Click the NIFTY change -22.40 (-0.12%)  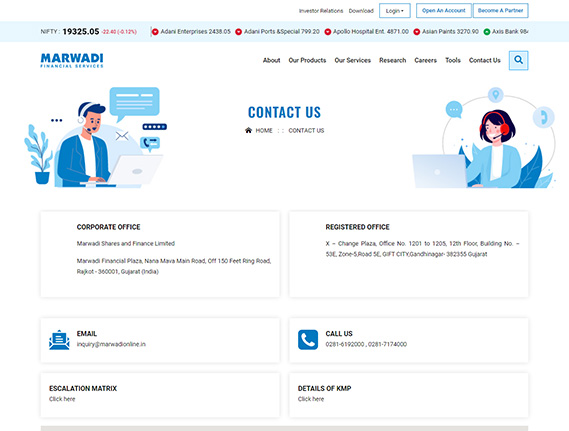[x=119, y=32]
